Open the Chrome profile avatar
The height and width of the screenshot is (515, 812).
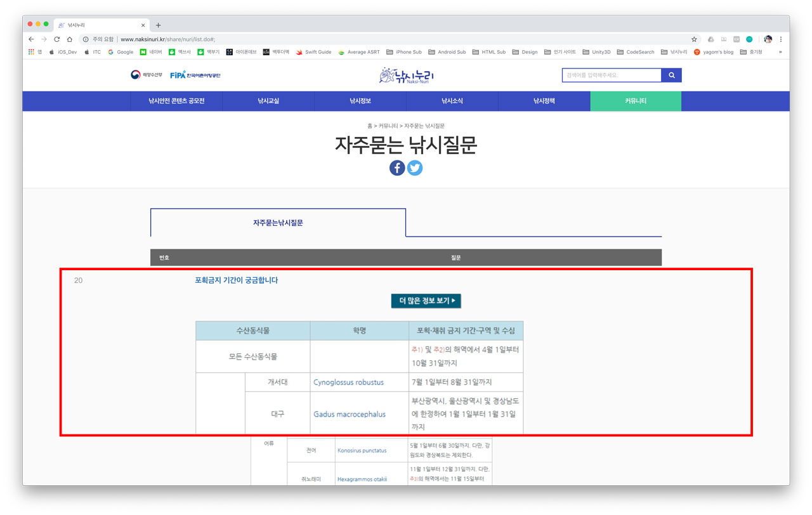tap(768, 38)
